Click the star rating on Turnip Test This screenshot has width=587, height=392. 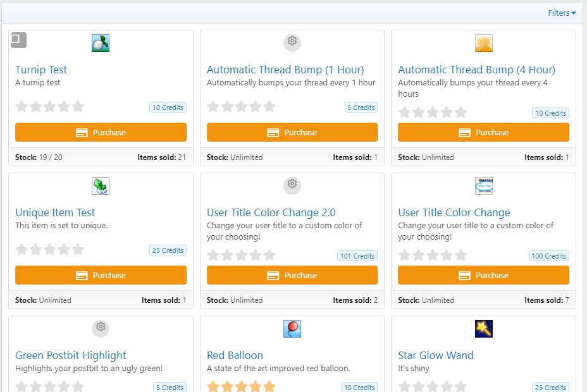click(x=50, y=107)
